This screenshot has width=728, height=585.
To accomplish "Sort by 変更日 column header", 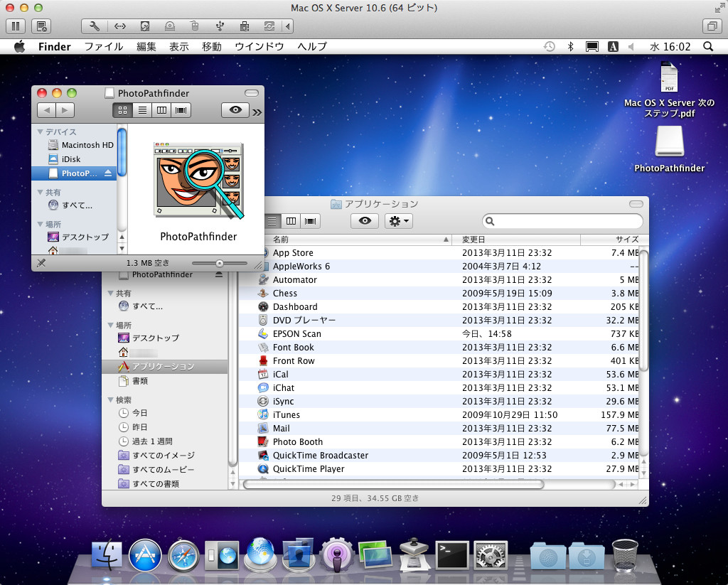I will pyautogui.click(x=516, y=240).
